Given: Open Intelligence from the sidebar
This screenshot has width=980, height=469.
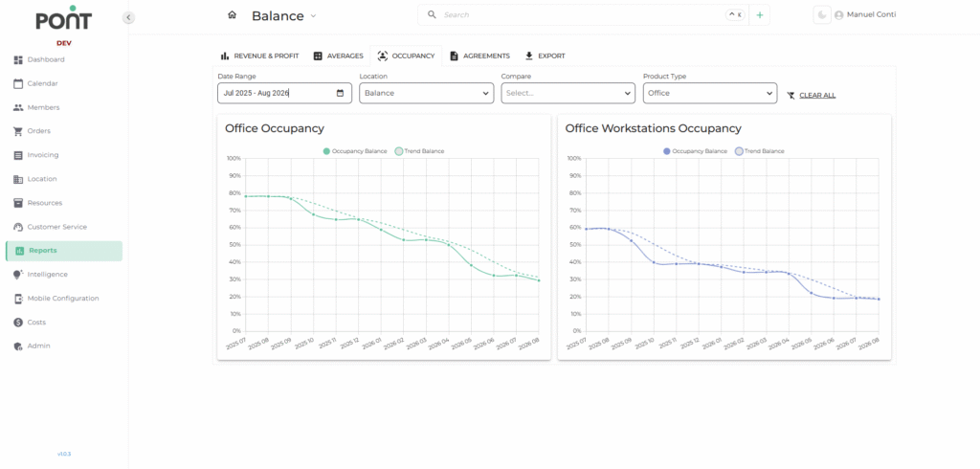Looking at the screenshot, I should 47,275.
